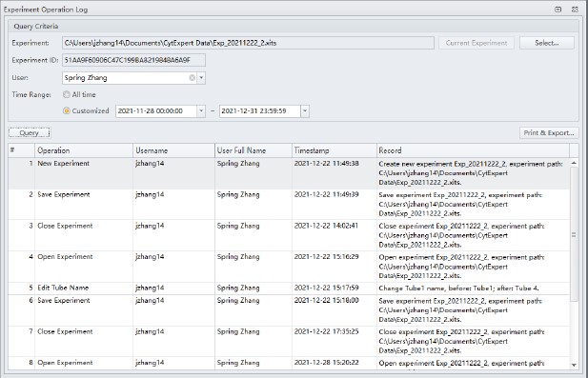Click the scroll down arrow of log table
588x378 pixels.
(574, 365)
